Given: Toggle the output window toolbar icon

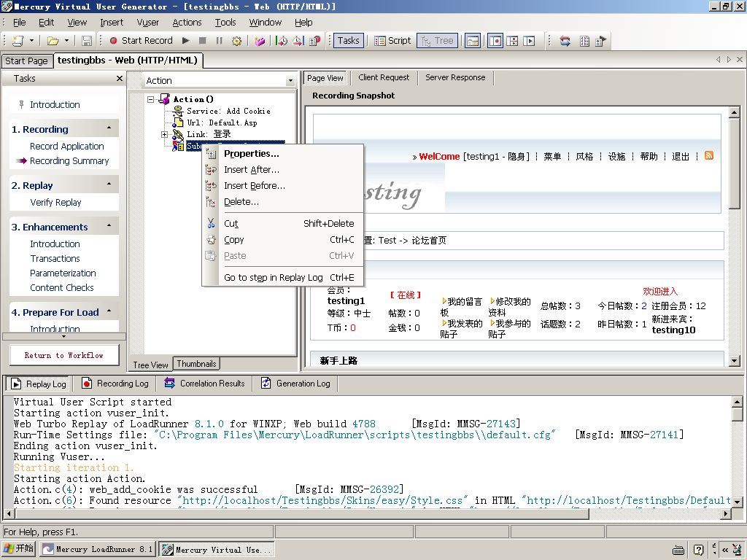Looking at the screenshot, I should [473, 41].
